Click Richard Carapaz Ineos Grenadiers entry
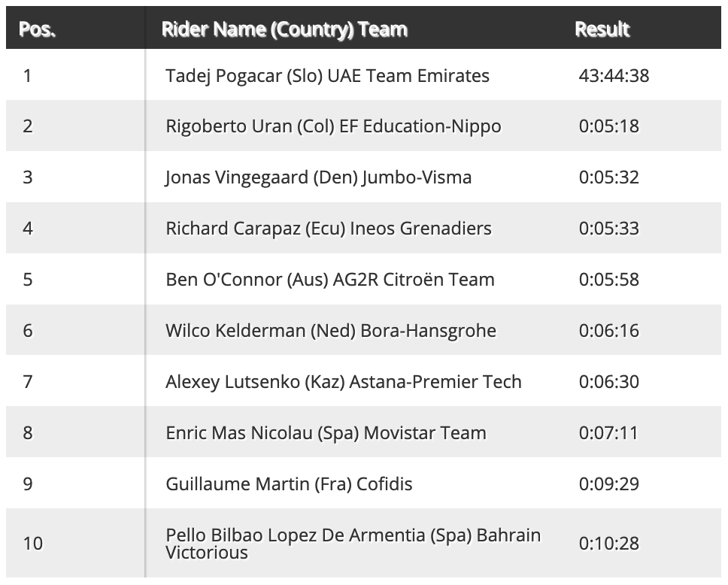 [x=328, y=229]
